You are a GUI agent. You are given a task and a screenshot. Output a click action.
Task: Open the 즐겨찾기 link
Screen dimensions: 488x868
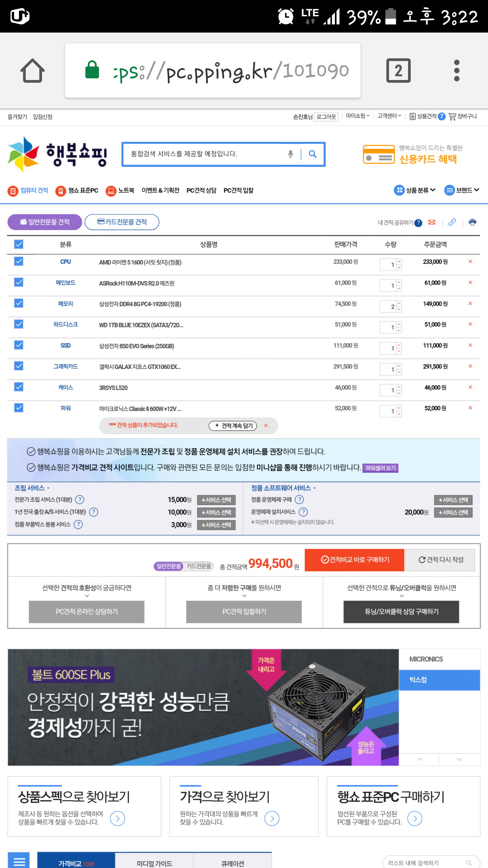pos(17,117)
